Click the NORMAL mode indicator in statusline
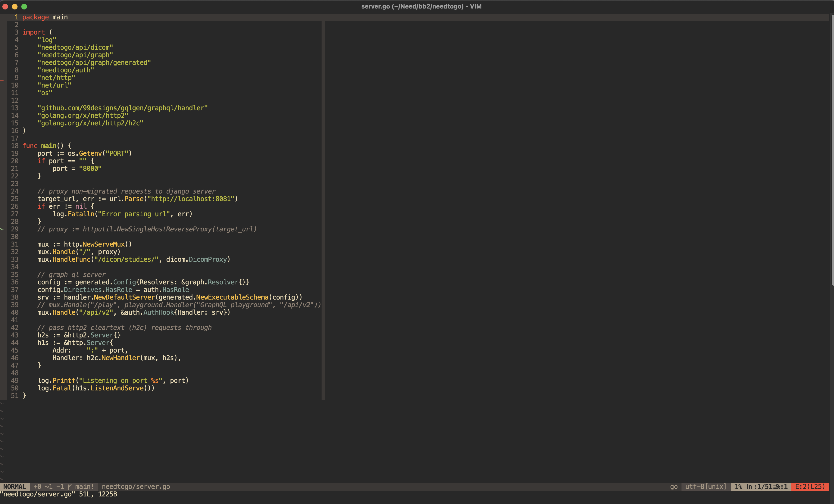 point(14,486)
